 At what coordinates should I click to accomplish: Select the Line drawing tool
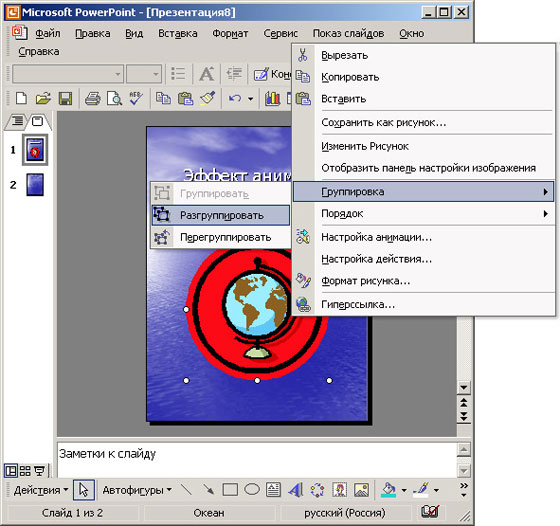click(186, 489)
